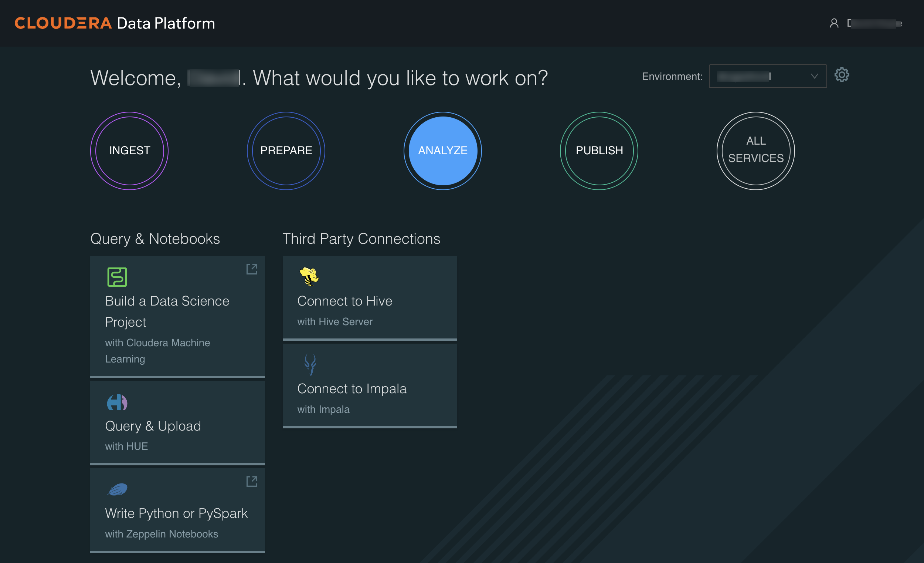
Task: Click 'with HUE' subtitle text
Action: (x=126, y=446)
